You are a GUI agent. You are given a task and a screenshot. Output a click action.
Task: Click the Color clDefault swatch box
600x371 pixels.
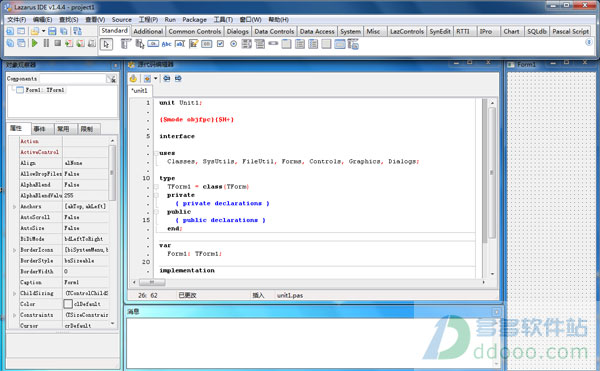pyautogui.click(x=68, y=304)
